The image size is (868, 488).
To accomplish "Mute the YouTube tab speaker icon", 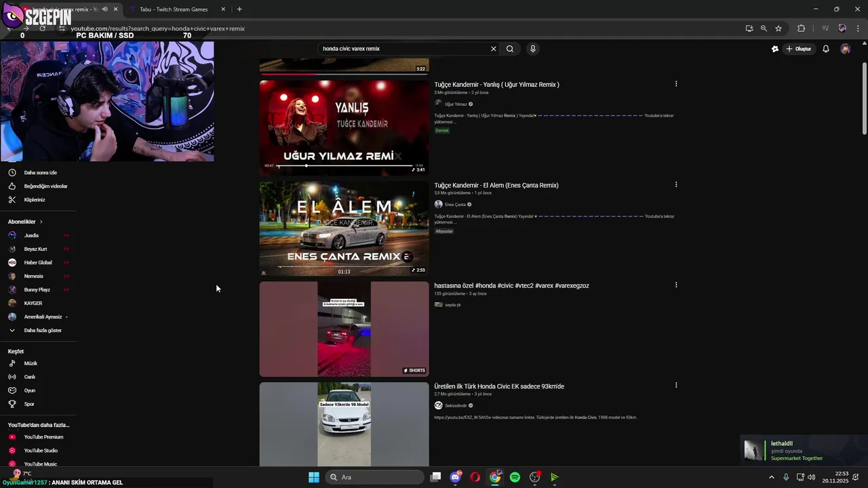I will [x=104, y=9].
